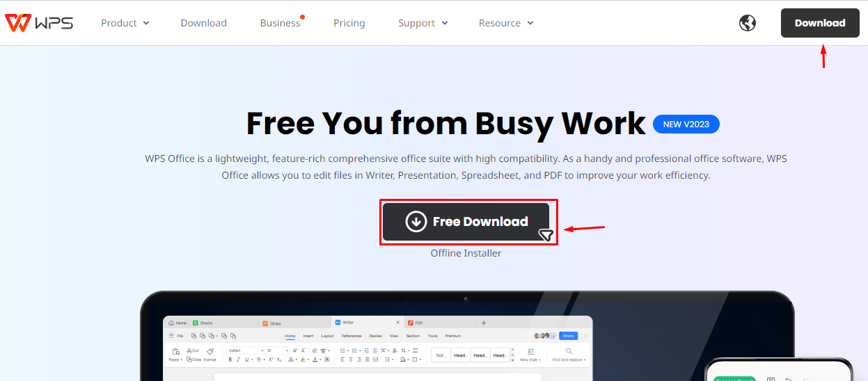
Task: Open the Pricing page
Action: pyautogui.click(x=349, y=23)
